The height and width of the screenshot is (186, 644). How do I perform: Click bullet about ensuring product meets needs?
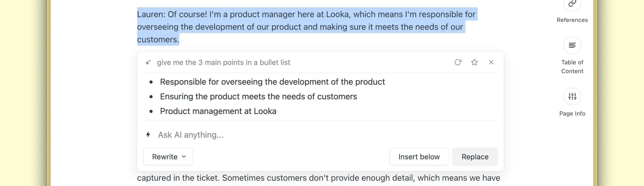tap(258, 97)
